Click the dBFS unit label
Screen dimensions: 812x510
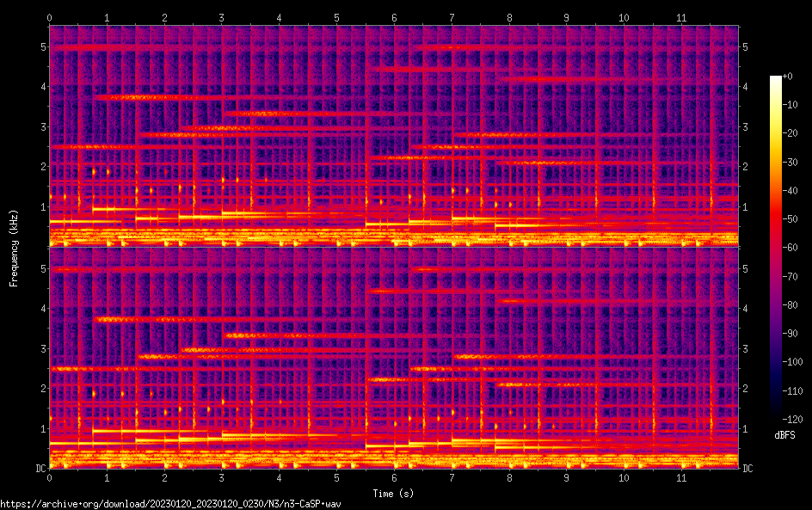pyautogui.click(x=784, y=436)
